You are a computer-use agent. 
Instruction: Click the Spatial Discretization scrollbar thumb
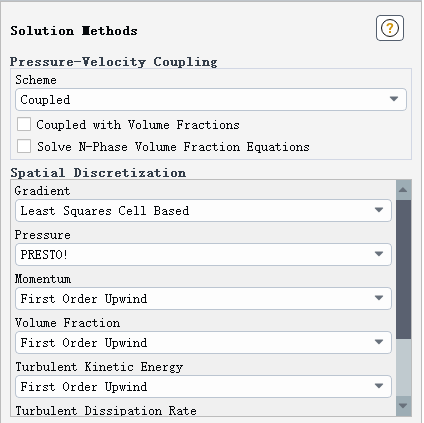403,269
